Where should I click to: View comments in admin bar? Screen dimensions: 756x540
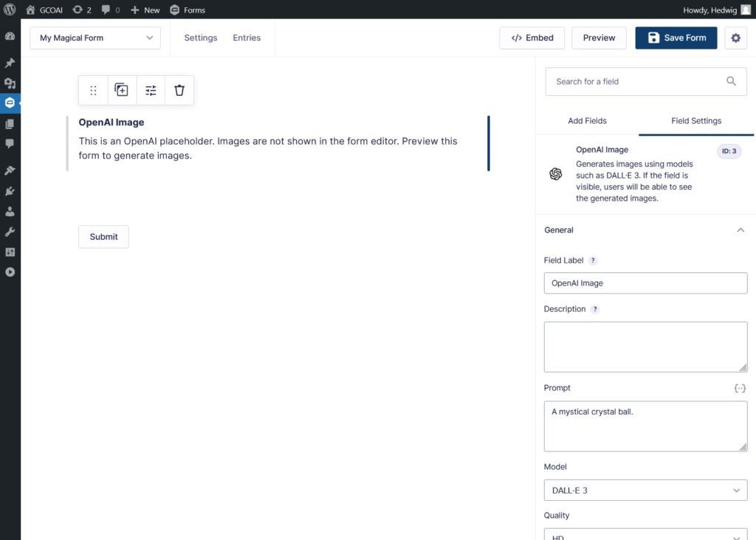tap(111, 10)
